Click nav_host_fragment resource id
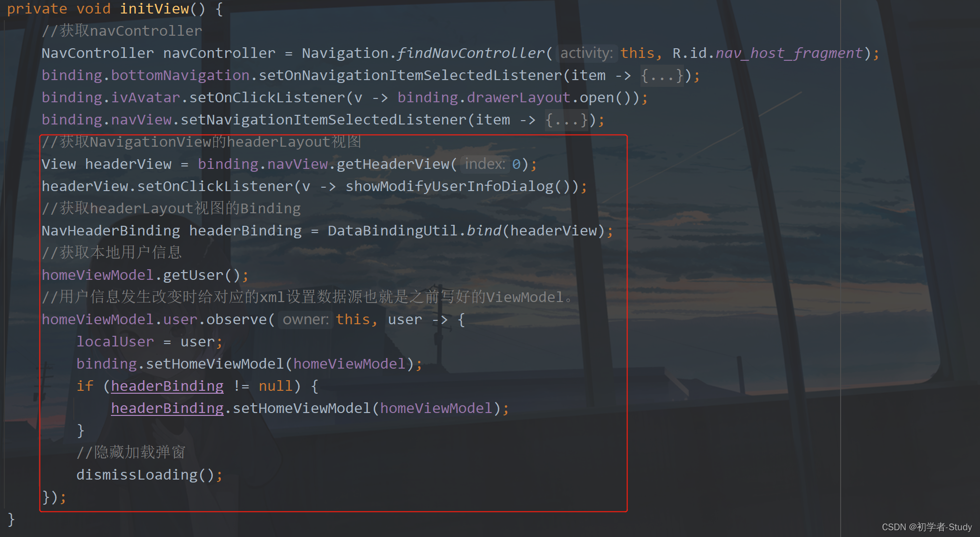The height and width of the screenshot is (537, 980). pos(789,53)
